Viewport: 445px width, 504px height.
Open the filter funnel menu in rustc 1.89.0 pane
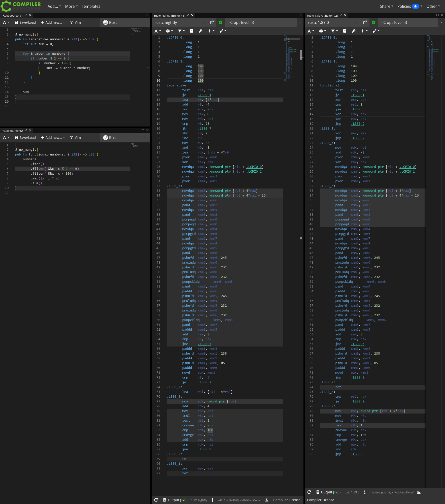[334, 31]
